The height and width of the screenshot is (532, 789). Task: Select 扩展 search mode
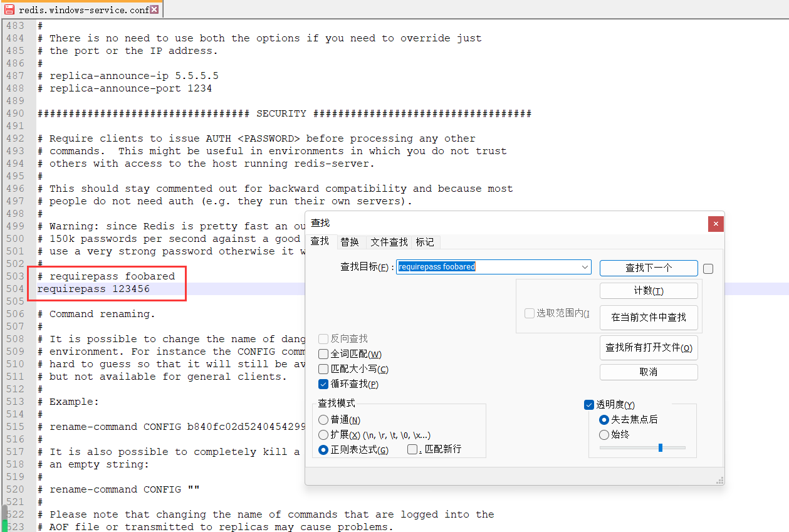coord(323,435)
